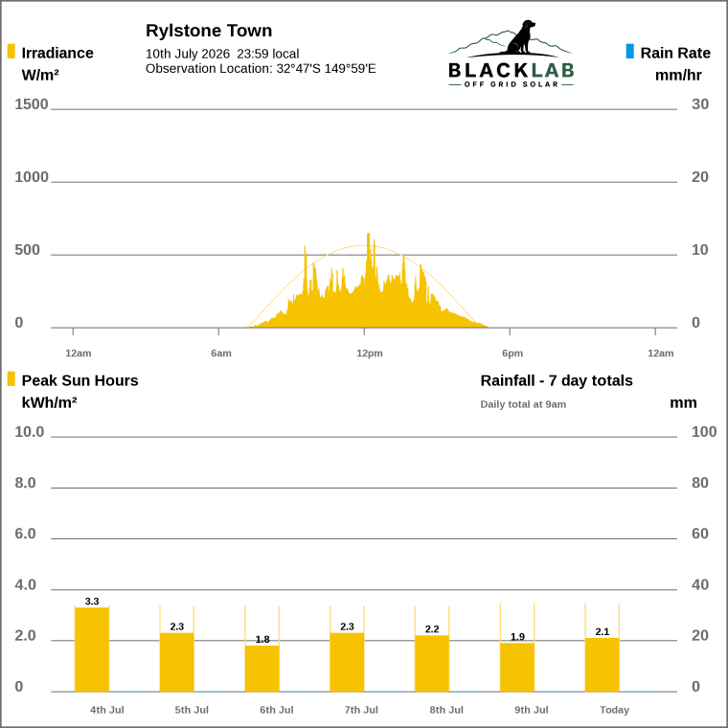728x728 pixels.
Task: Click the BLACKLAB Off Grid Solar wordmark
Action: [x=512, y=75]
